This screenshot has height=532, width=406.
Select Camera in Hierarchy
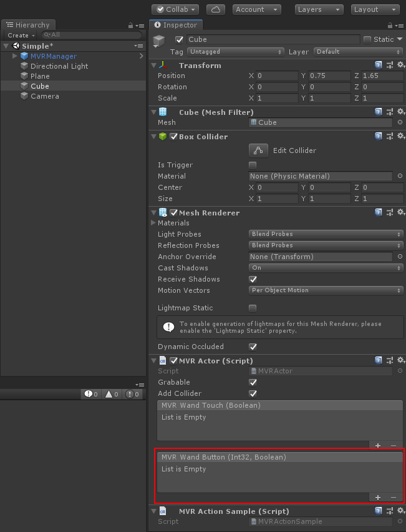point(45,96)
